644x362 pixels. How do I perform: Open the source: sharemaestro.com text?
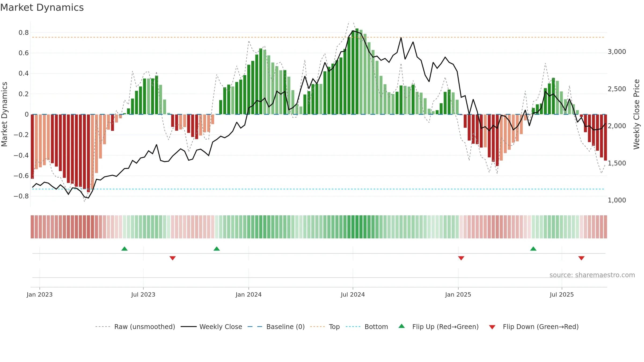[592, 275]
